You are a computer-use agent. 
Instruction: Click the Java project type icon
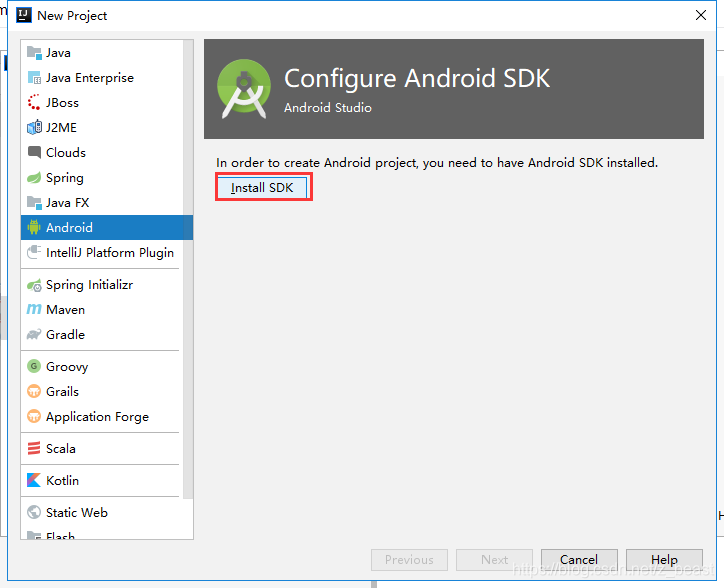click(x=34, y=53)
